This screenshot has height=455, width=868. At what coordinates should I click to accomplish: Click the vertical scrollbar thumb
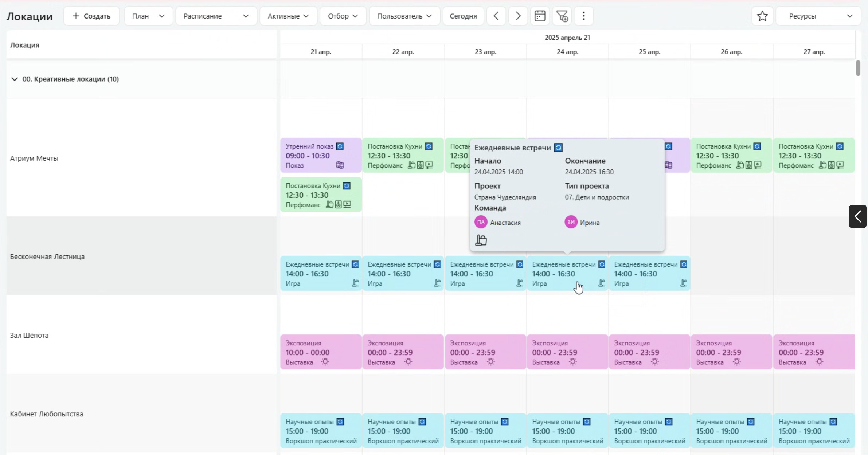pos(858,68)
